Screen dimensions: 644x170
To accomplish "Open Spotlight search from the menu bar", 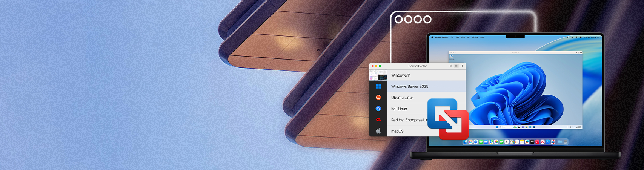I will (x=572, y=37).
